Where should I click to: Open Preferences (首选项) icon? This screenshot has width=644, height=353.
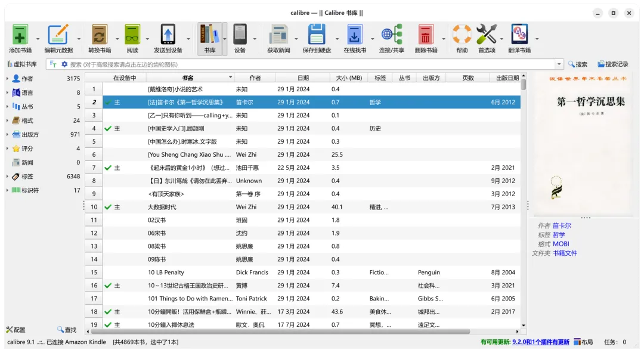487,35
